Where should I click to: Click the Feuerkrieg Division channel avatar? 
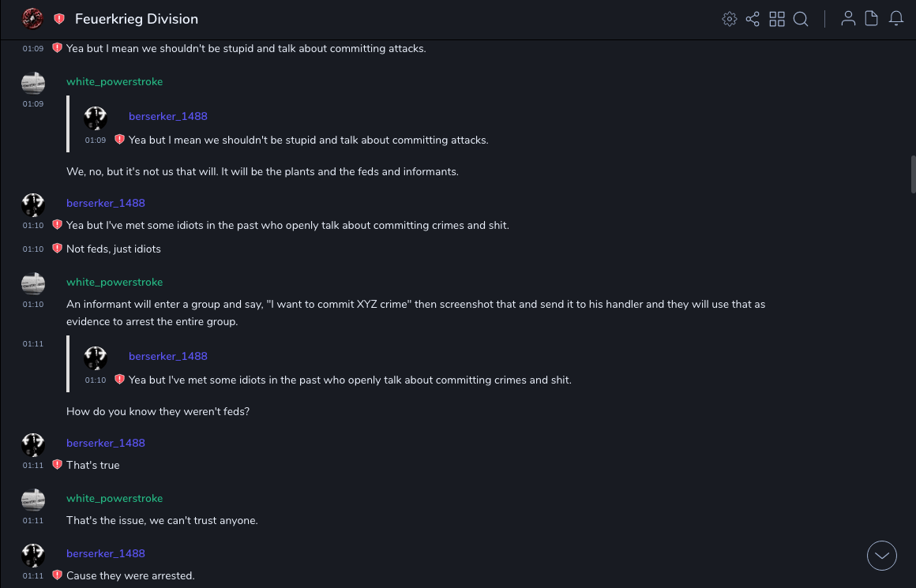(x=32, y=18)
